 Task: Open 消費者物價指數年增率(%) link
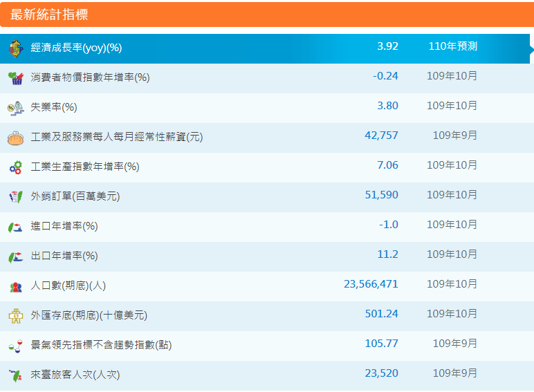tap(90, 77)
